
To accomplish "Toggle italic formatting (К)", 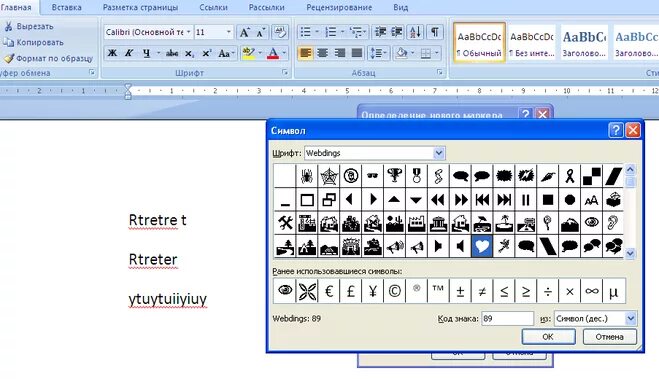I will pyautogui.click(x=129, y=53).
